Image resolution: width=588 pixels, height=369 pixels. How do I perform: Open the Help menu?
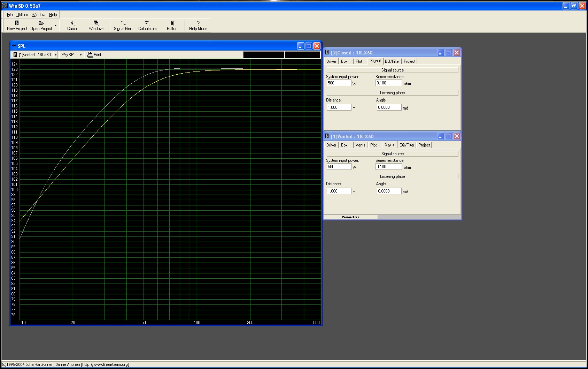pyautogui.click(x=53, y=15)
